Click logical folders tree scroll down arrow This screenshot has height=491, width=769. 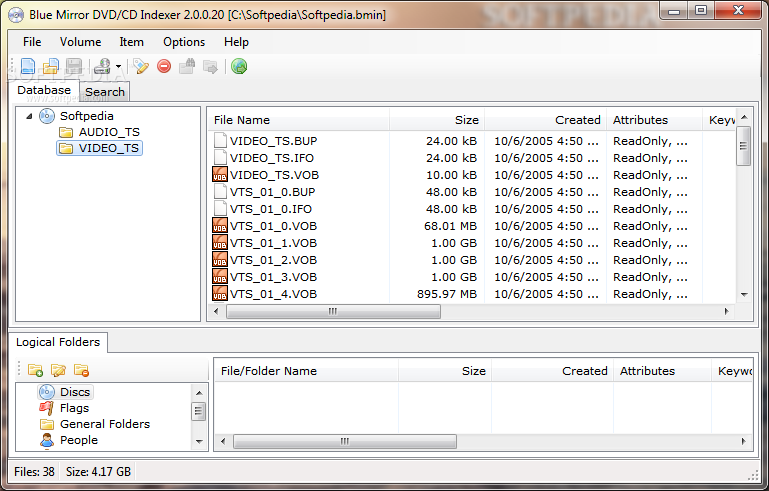199,441
